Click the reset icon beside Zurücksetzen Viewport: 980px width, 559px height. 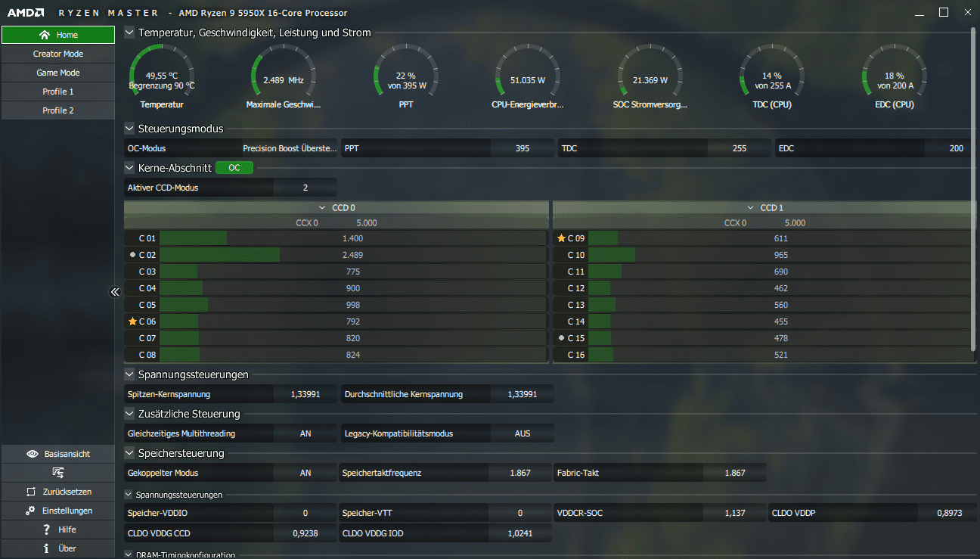31,492
